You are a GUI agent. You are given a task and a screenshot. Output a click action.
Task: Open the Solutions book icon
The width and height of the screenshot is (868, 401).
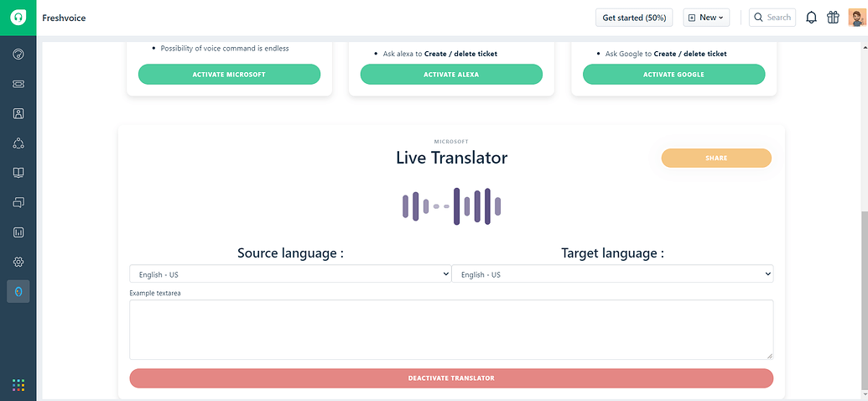(18, 173)
